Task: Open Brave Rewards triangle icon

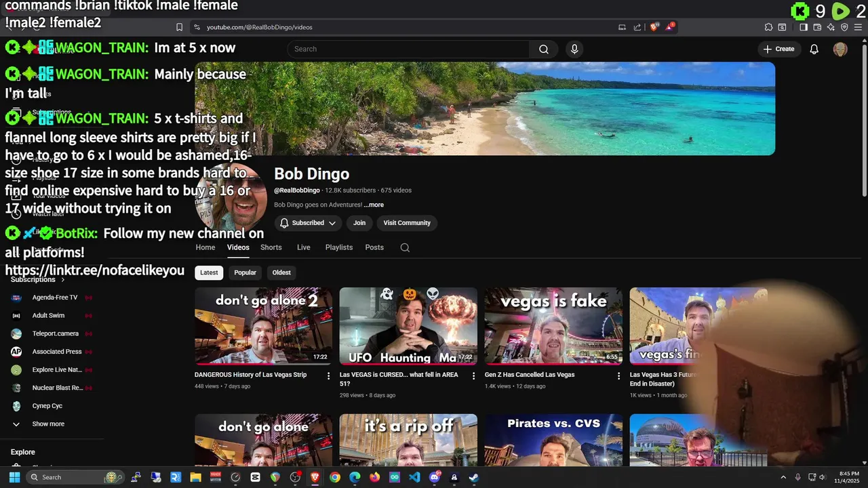Action: [670, 27]
